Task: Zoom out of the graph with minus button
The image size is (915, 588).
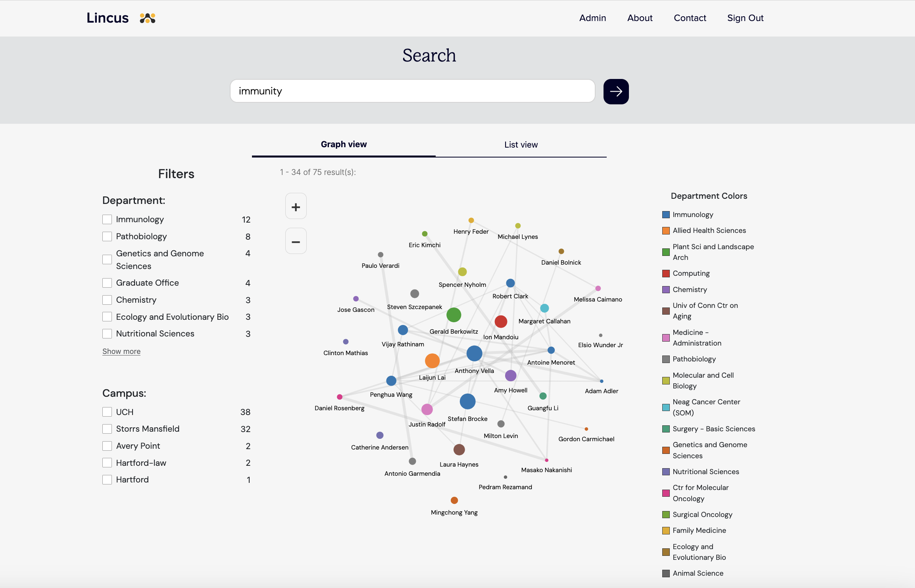Action: coord(296,240)
